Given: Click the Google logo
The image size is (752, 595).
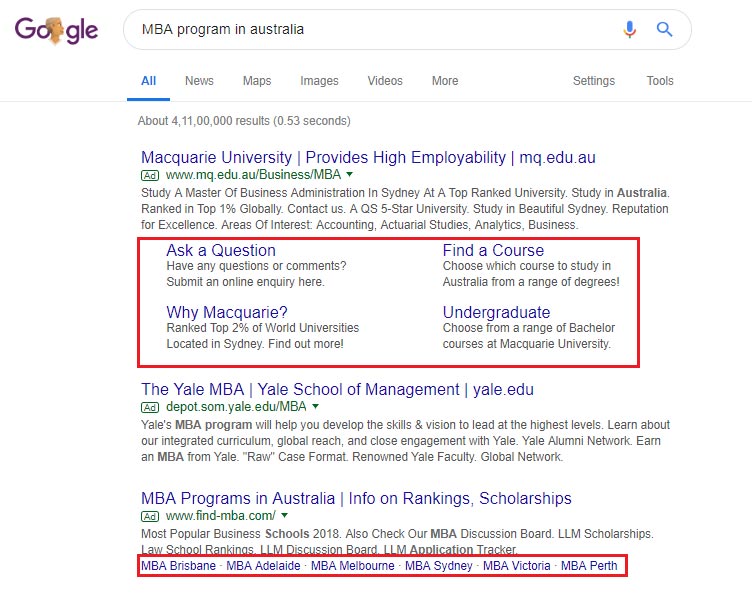Looking at the screenshot, I should click(x=56, y=31).
